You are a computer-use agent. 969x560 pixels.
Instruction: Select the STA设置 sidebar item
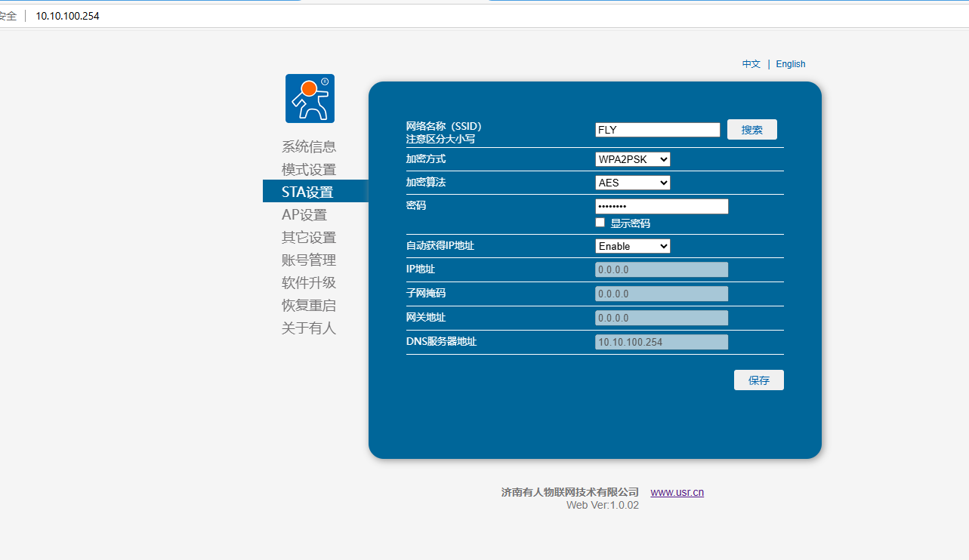(308, 192)
